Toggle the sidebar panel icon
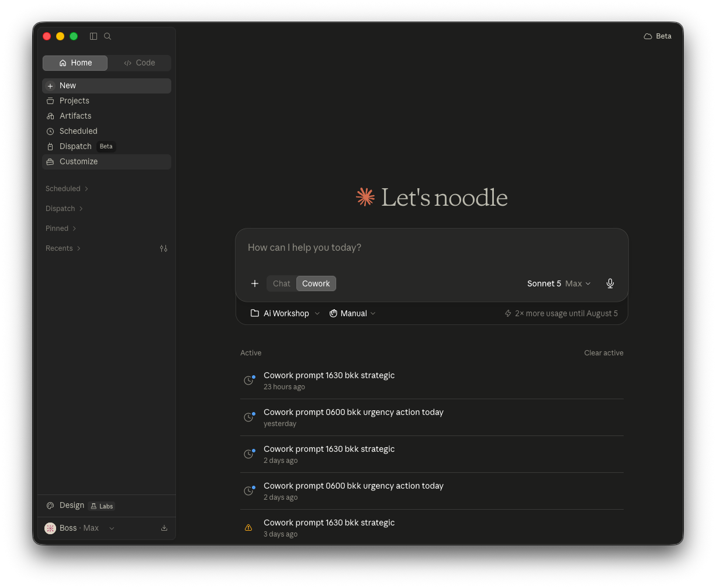716x588 pixels. pyautogui.click(x=94, y=36)
